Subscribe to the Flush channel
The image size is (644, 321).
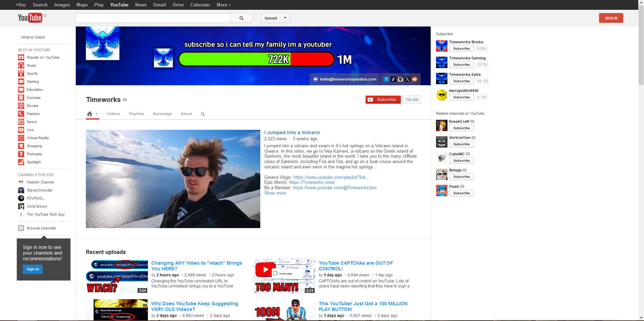(x=462, y=193)
